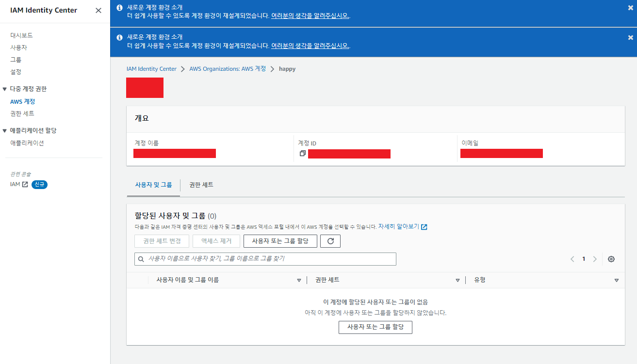Image resolution: width=637 pixels, height=364 pixels.
Task: Sort by 사용자 이름 및 그룹 이름 column
Action: [299, 280]
